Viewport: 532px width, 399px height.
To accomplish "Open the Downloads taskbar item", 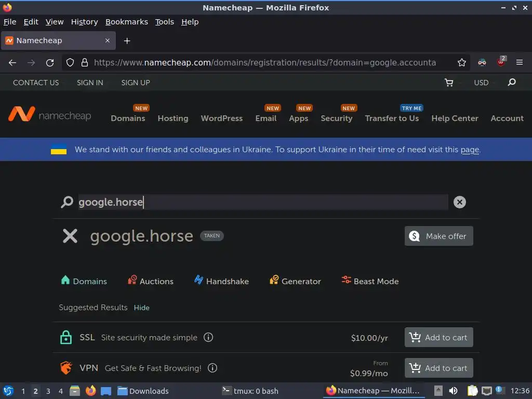I will tap(143, 391).
